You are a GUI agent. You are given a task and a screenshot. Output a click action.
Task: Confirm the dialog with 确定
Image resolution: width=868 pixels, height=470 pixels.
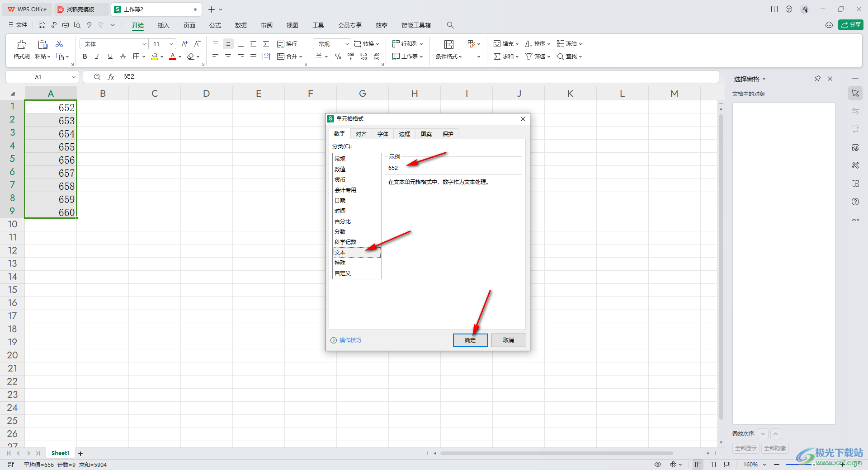coord(470,340)
